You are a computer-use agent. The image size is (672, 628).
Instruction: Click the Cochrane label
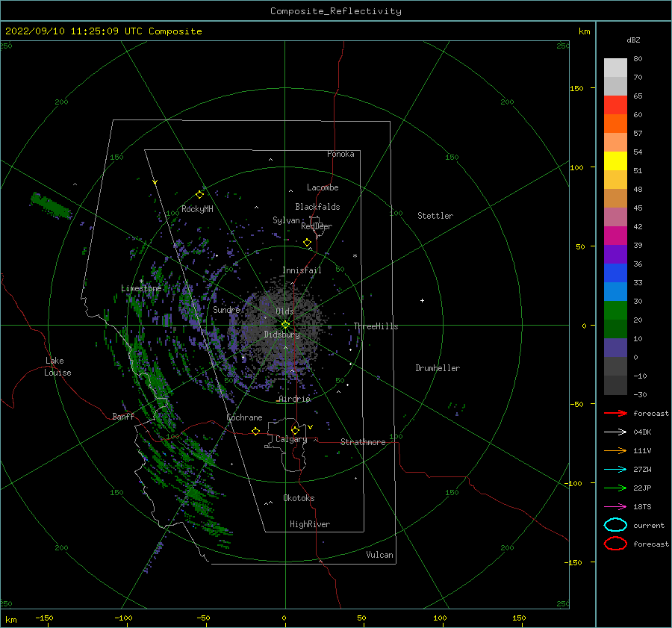[x=244, y=417]
